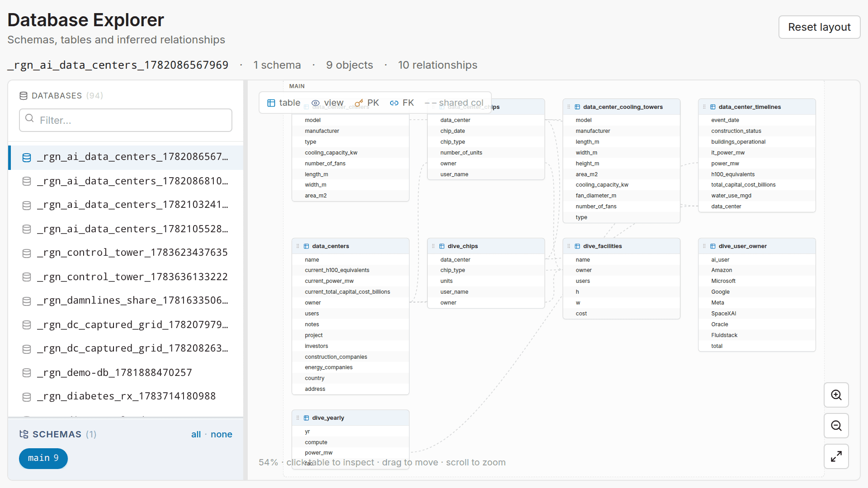This screenshot has height=488, width=868.
Task: Select all schemas via 'all' link
Action: [x=196, y=434]
